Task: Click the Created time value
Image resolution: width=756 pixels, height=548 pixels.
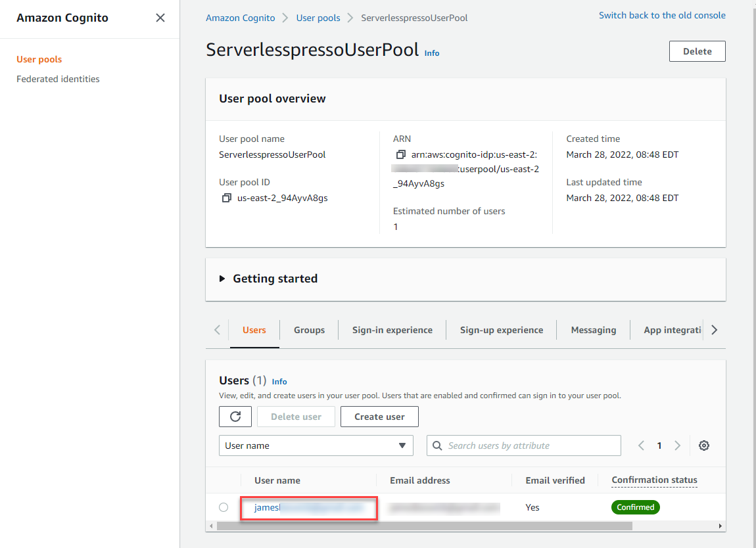Action: tap(623, 154)
